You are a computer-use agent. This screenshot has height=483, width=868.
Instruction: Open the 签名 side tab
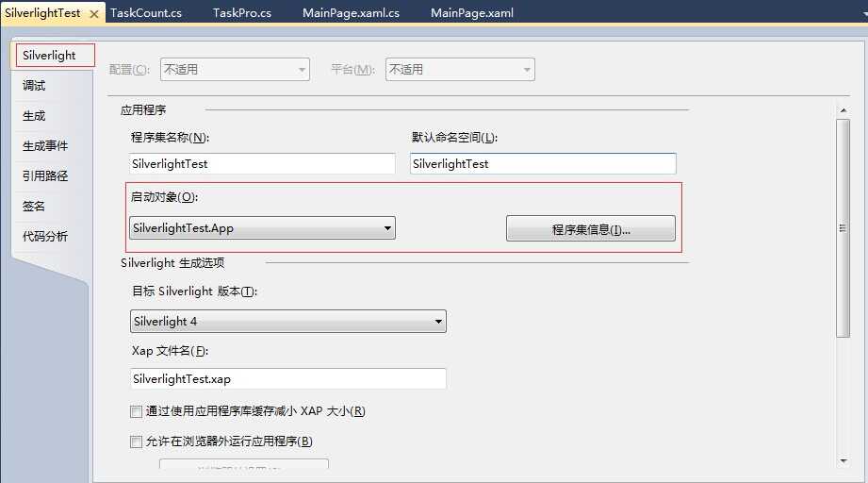pyautogui.click(x=34, y=206)
